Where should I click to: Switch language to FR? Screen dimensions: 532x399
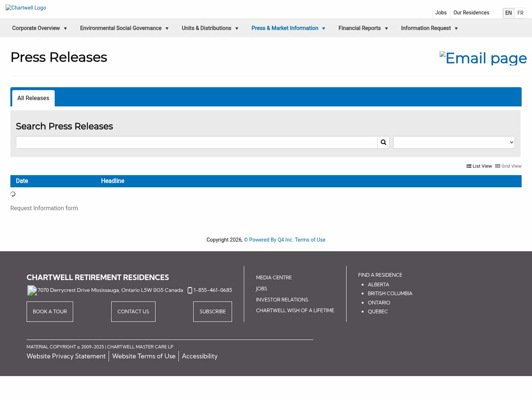click(x=520, y=13)
